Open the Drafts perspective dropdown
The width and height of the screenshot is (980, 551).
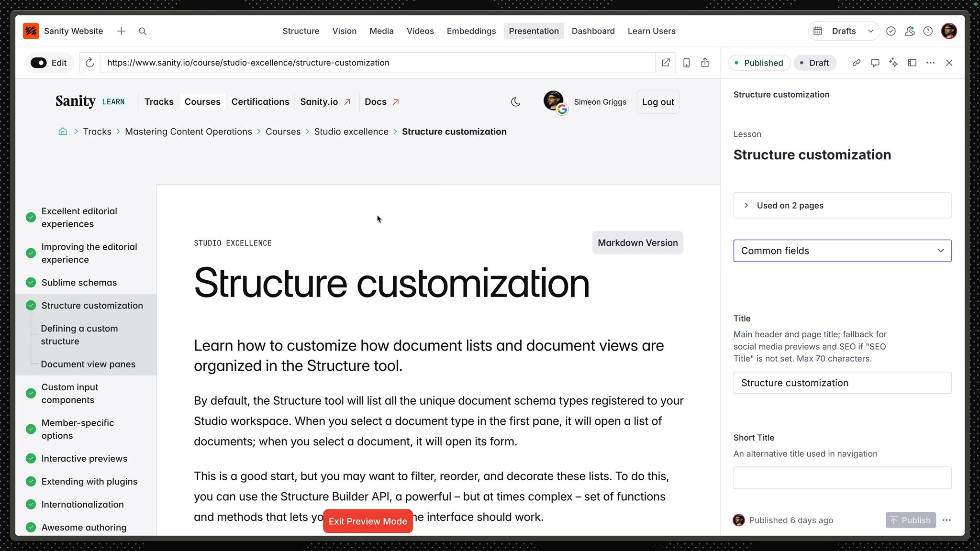pos(844,31)
